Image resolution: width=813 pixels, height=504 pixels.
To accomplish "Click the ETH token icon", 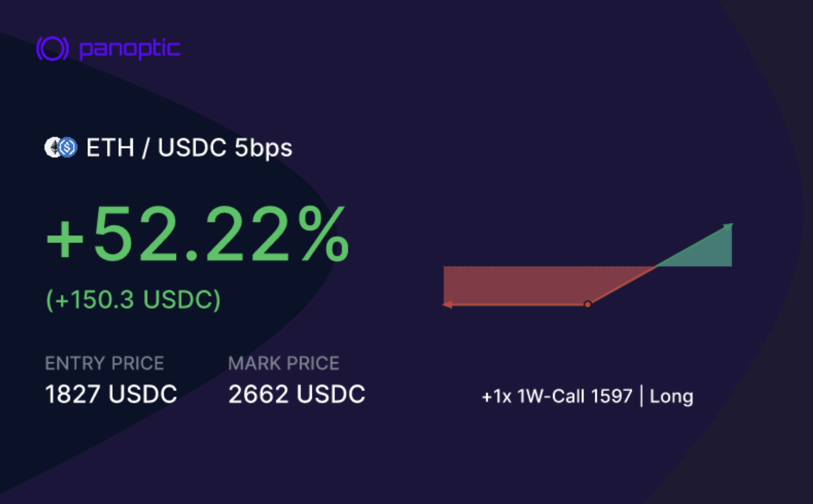I will pos(52,148).
